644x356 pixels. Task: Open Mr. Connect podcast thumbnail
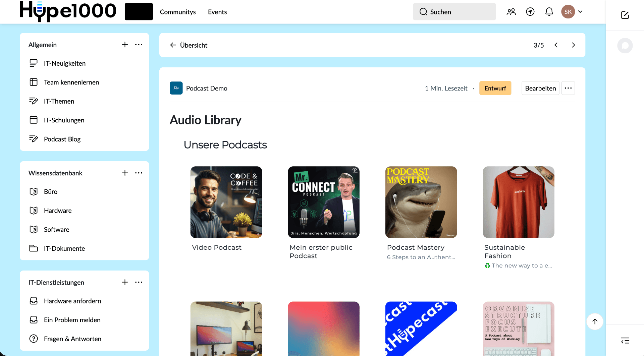point(324,202)
